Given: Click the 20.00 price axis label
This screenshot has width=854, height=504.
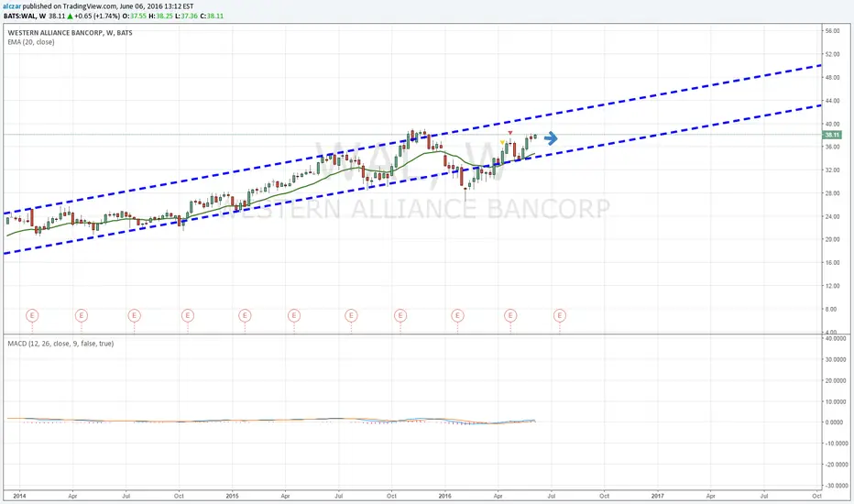Looking at the screenshot, I should pyautogui.click(x=832, y=239).
